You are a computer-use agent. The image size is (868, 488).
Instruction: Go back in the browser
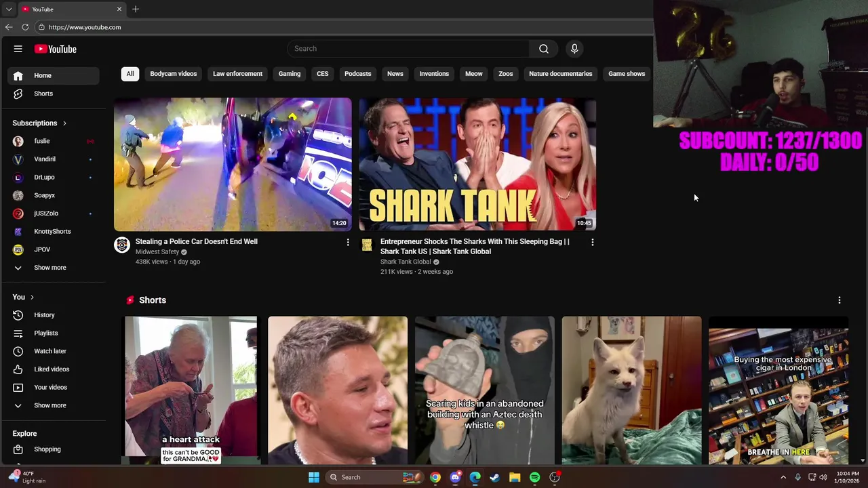[x=8, y=27]
